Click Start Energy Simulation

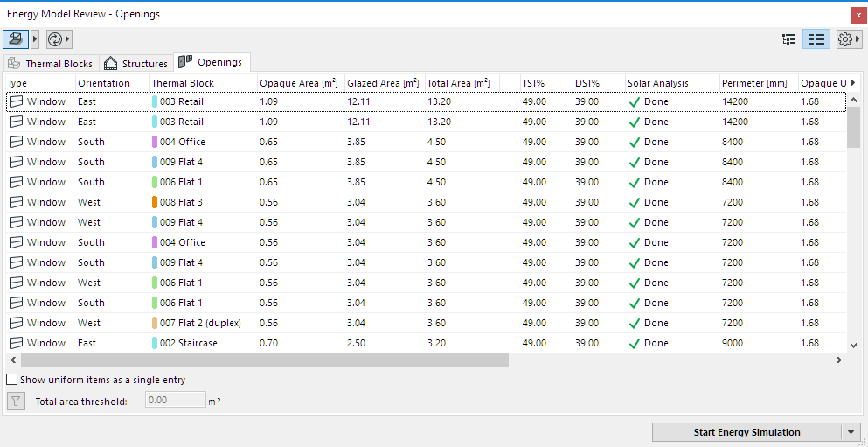[746, 433]
